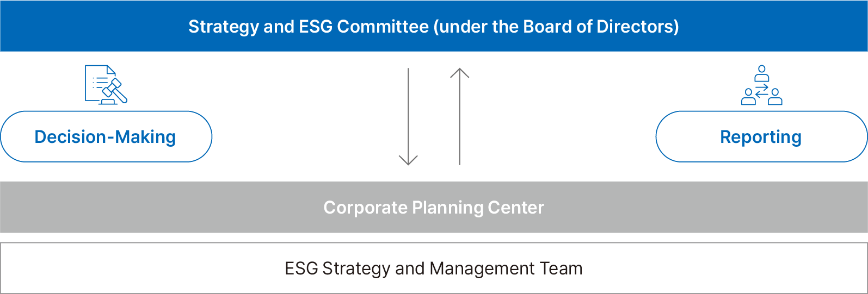The image size is (868, 294).
Task: Click the people exchange reporting icon
Action: point(762,85)
